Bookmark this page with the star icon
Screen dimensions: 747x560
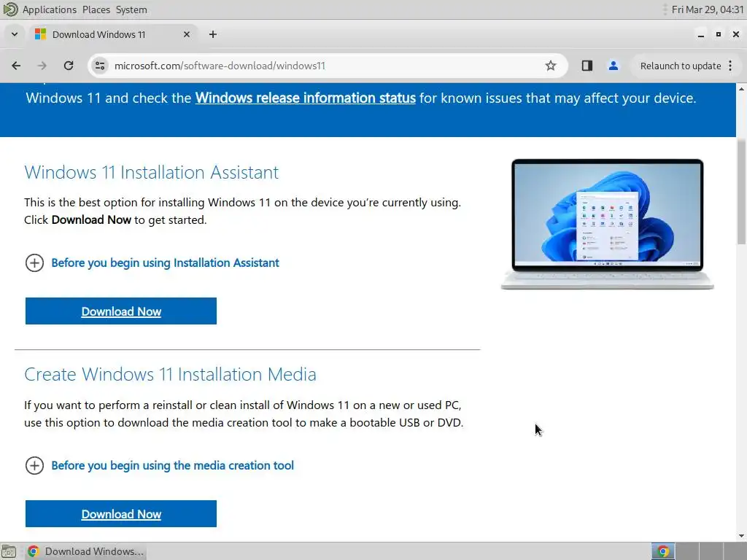[x=551, y=66]
